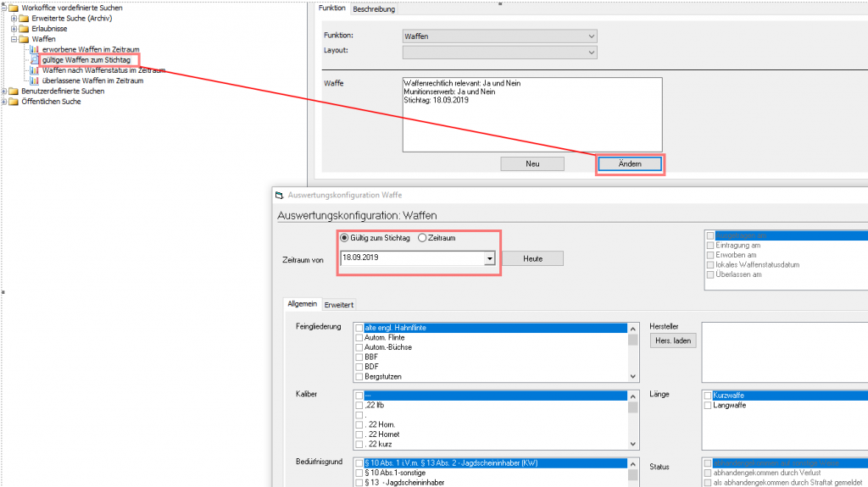Viewport: 868px width, 487px height.
Task: Click the search icon beside gültige Waffen zum Stichtag
Action: [35, 60]
